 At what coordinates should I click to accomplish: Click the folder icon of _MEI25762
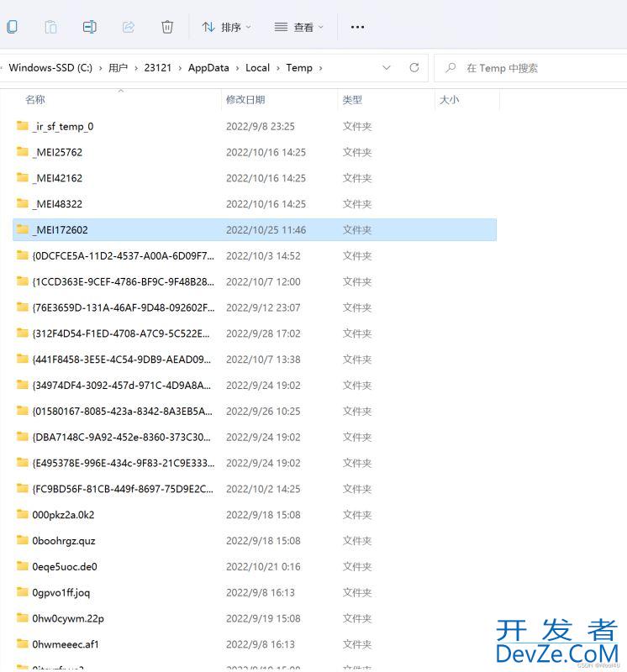pyautogui.click(x=23, y=151)
